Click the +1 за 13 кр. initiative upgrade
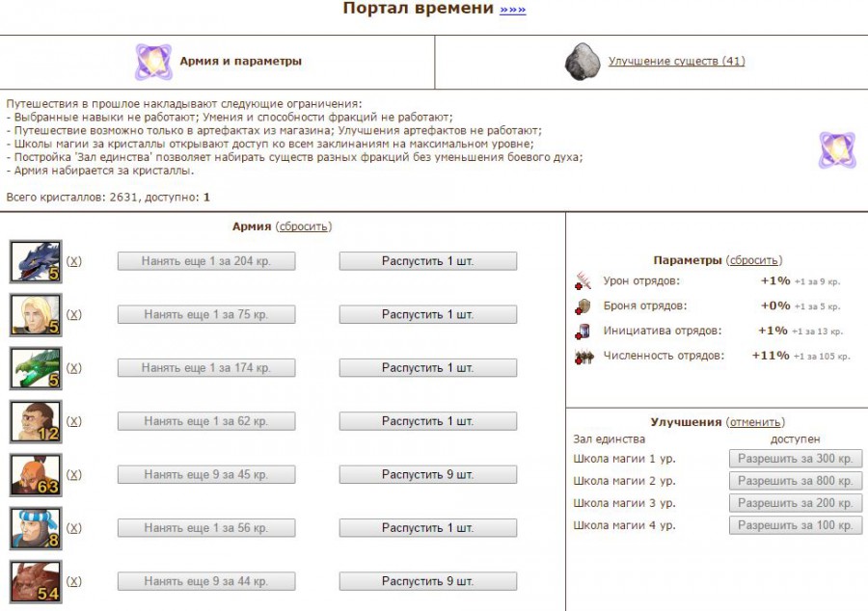Image resolution: width=868 pixels, height=611 pixels. point(817,332)
